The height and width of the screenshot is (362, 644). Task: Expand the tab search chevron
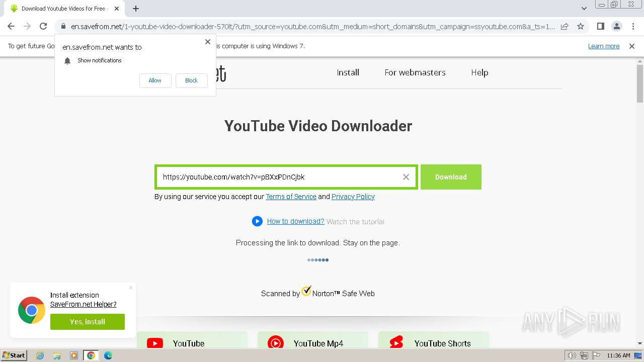point(584,9)
